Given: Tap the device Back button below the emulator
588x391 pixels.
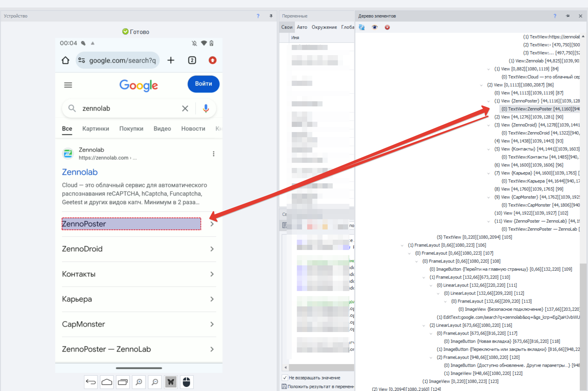Looking at the screenshot, I should [x=91, y=382].
